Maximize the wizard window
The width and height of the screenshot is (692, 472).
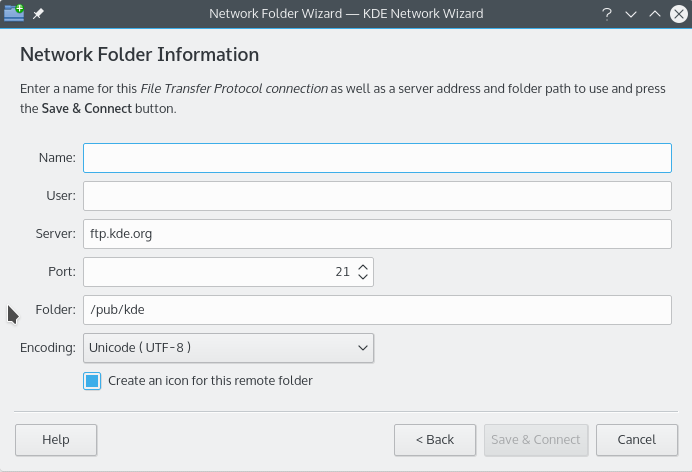click(x=655, y=15)
